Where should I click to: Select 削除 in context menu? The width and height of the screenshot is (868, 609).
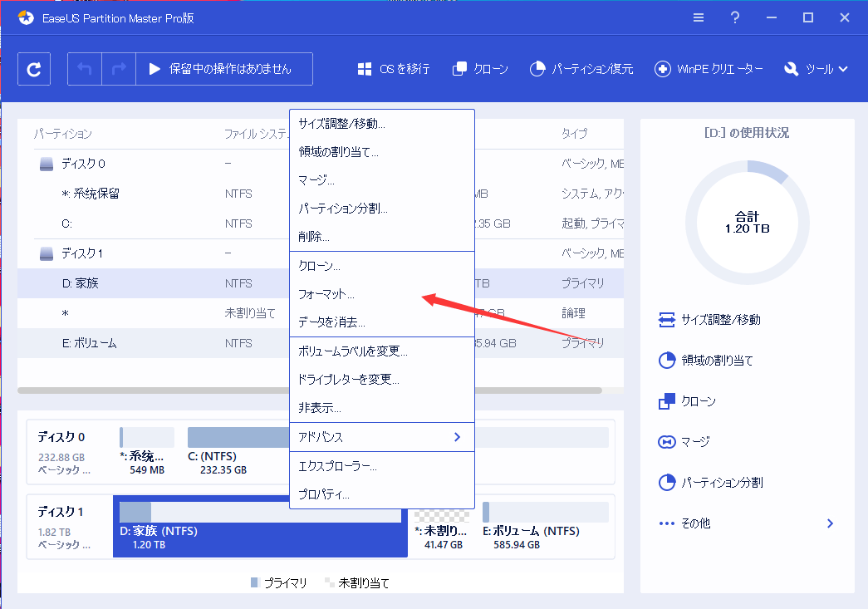pos(382,237)
